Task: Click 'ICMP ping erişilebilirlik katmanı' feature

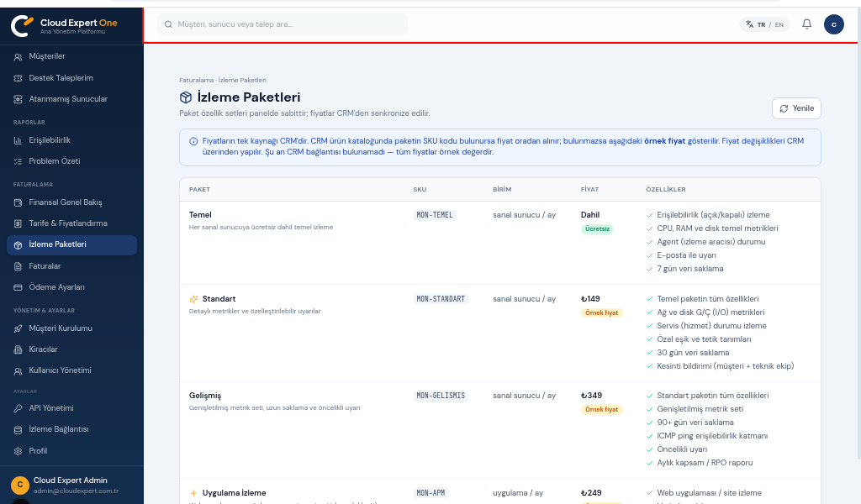Action: point(712,436)
